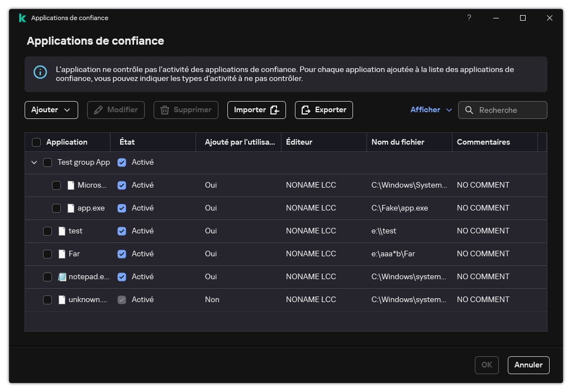Image resolution: width=572 pixels, height=392 pixels.
Task: Select all applications via the header checkbox
Action: point(36,142)
